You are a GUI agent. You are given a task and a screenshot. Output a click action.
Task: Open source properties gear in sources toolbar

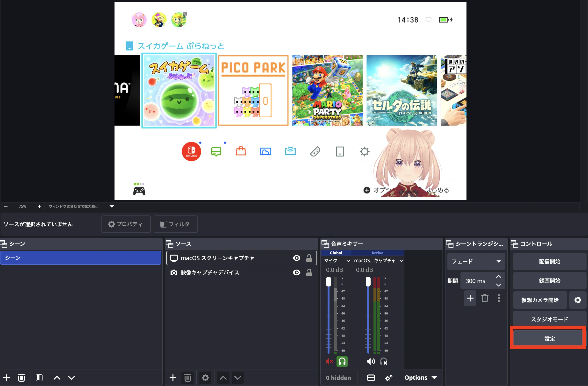pos(205,378)
